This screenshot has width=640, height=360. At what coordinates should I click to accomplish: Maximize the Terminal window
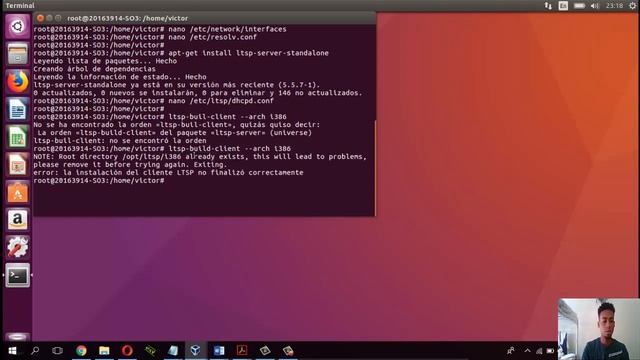58,18
